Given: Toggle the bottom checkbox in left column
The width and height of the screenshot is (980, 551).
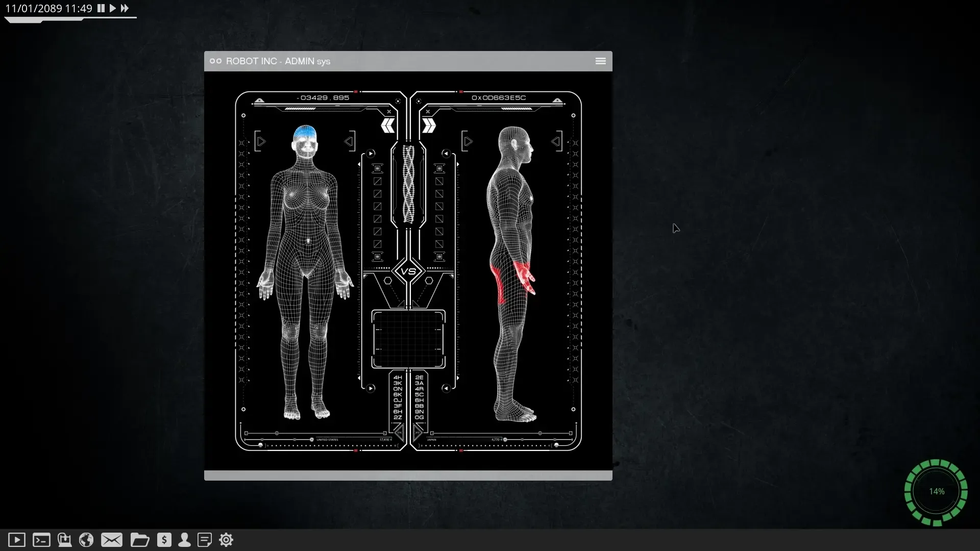Looking at the screenshot, I should click(377, 244).
